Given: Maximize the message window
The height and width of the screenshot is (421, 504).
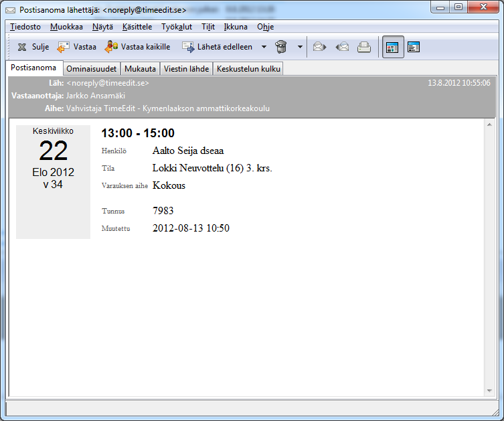Looking at the screenshot, I should 458,7.
